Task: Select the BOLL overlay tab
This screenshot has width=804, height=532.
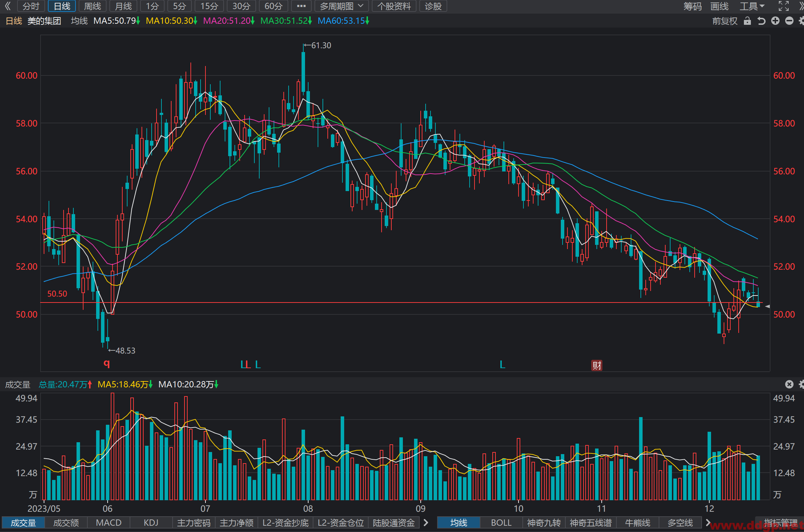Action: (x=501, y=523)
